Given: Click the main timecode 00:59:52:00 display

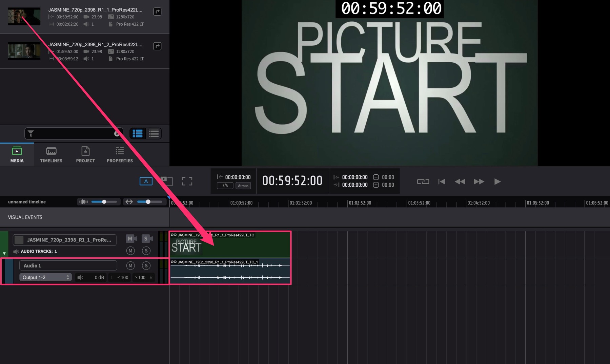Looking at the screenshot, I should 292,181.
